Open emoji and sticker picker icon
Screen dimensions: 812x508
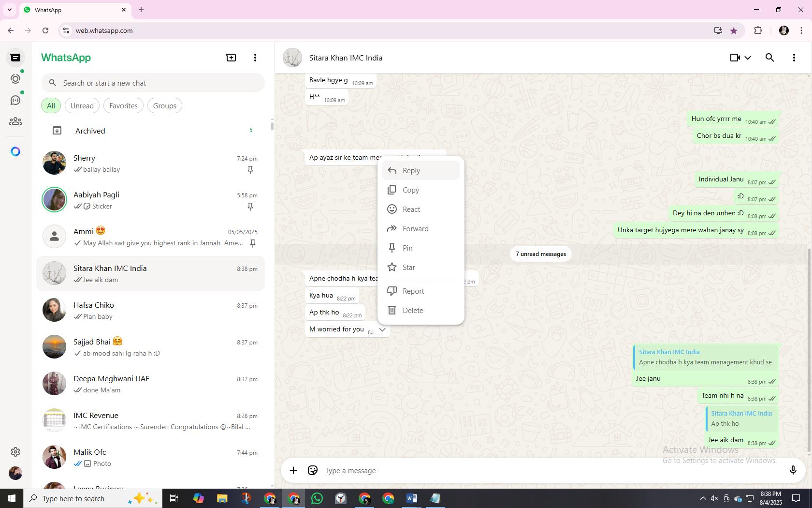(313, 470)
